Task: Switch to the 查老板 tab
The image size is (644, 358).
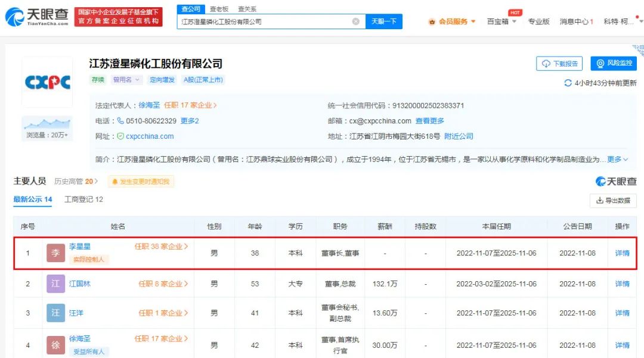Action: [219, 8]
